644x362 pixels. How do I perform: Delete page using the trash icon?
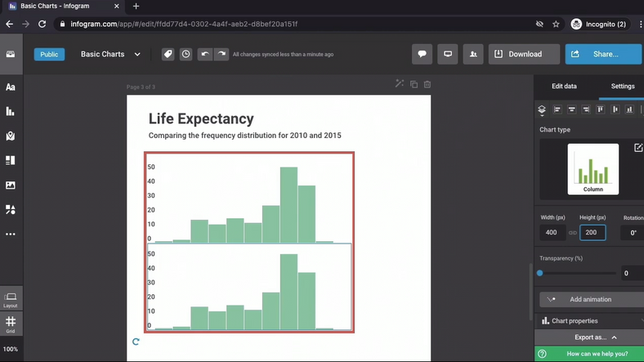tap(427, 83)
